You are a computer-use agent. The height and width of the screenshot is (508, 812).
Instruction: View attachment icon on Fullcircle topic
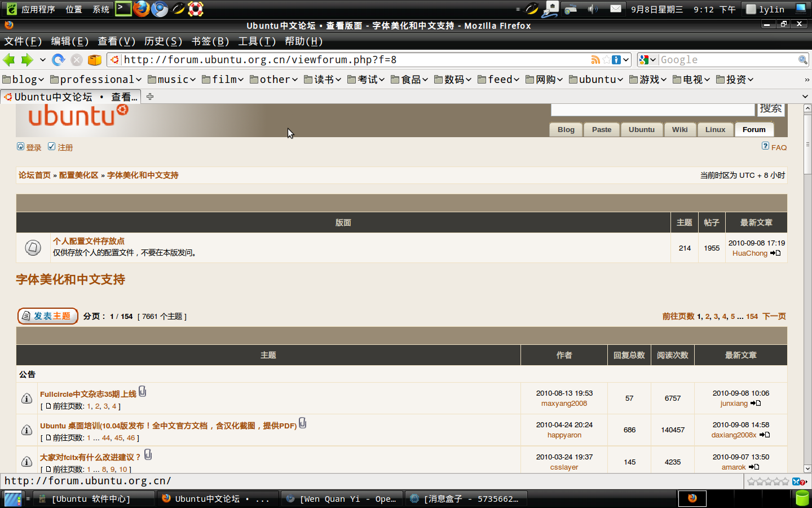tap(143, 391)
